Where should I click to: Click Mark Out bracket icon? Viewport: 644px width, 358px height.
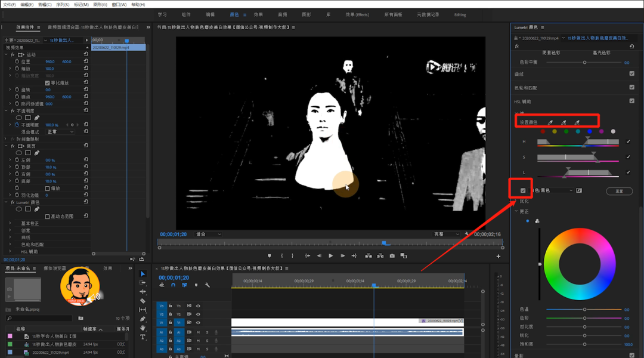pyautogui.click(x=292, y=255)
